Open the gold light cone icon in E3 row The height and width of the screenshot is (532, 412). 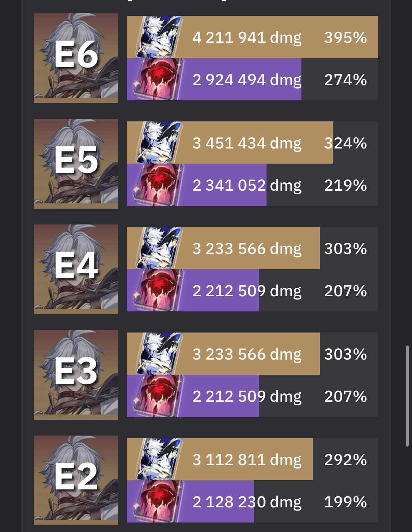pos(159,354)
